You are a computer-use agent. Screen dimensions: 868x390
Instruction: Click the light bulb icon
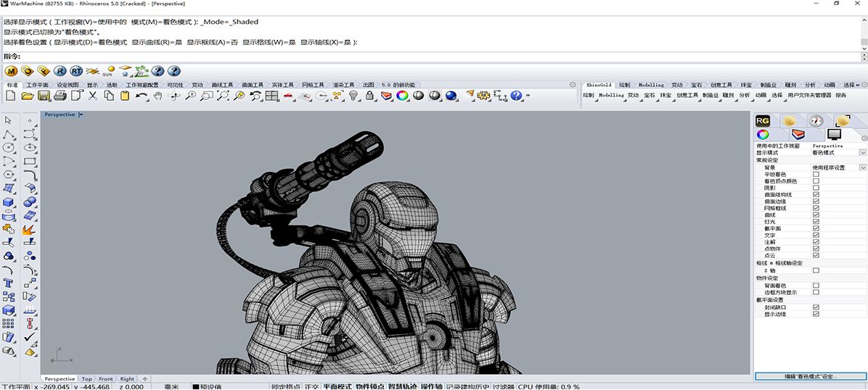tap(353, 96)
